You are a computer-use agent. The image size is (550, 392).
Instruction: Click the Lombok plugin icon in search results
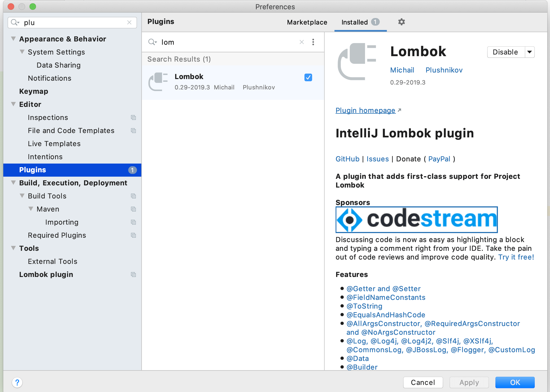click(x=158, y=82)
